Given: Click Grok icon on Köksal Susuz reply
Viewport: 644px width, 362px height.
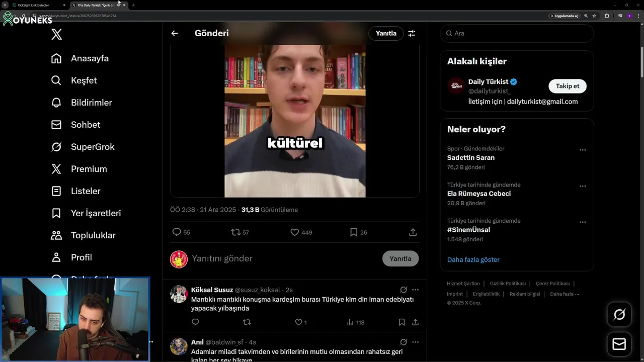Looking at the screenshot, I should point(404,290).
